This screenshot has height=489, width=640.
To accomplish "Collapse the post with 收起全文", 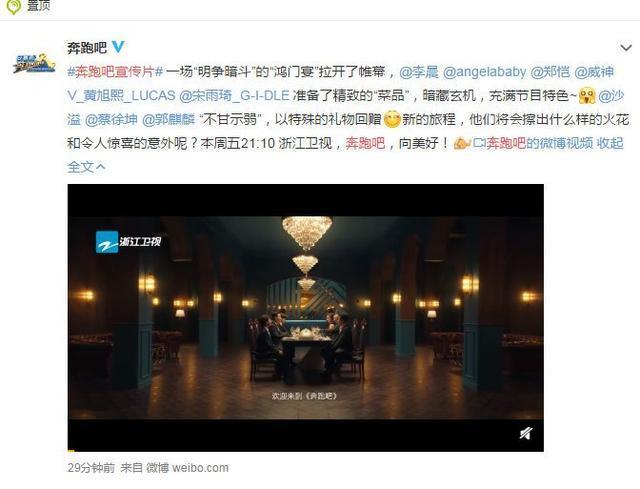I will point(610,143).
